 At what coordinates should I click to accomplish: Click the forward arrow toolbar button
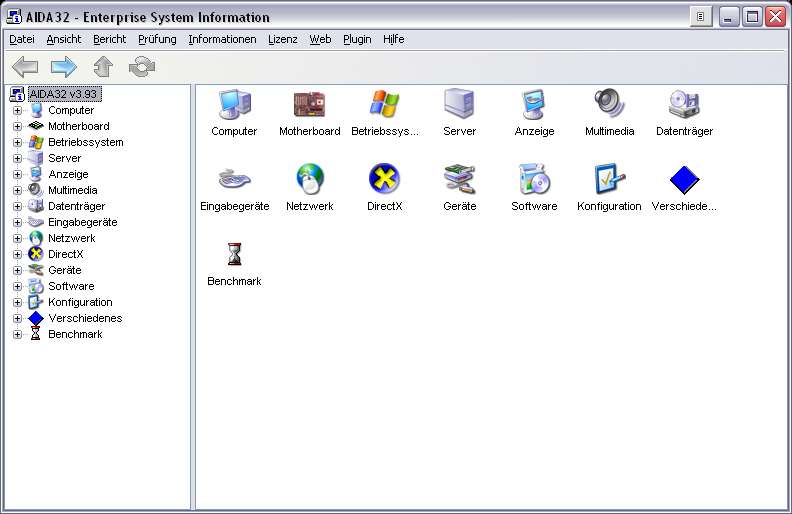tap(64, 67)
